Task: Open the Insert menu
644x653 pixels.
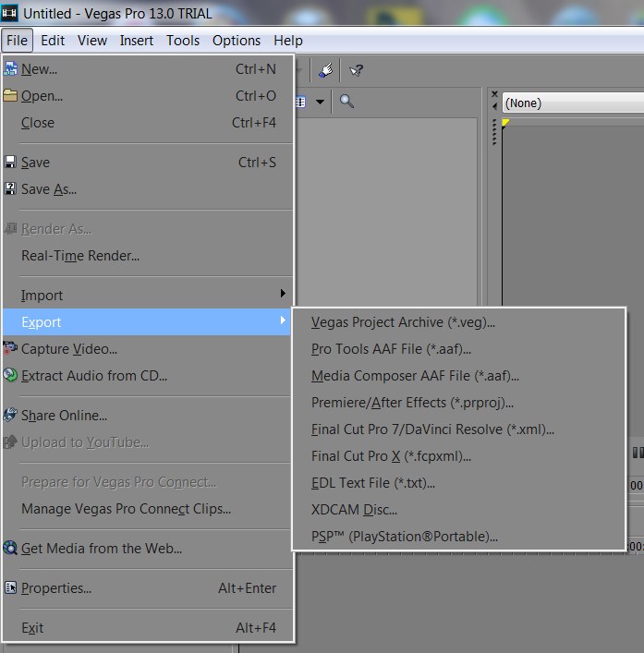Action: [137, 41]
